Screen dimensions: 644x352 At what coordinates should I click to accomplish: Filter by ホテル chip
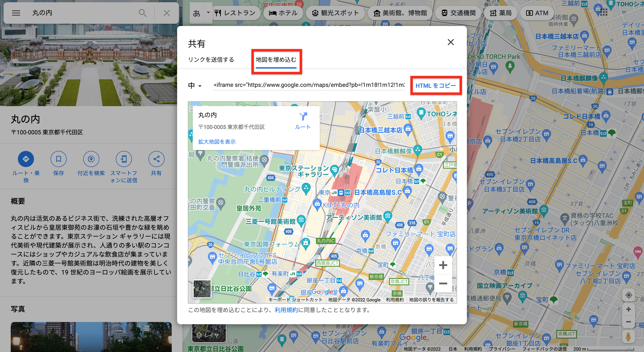pos(283,13)
